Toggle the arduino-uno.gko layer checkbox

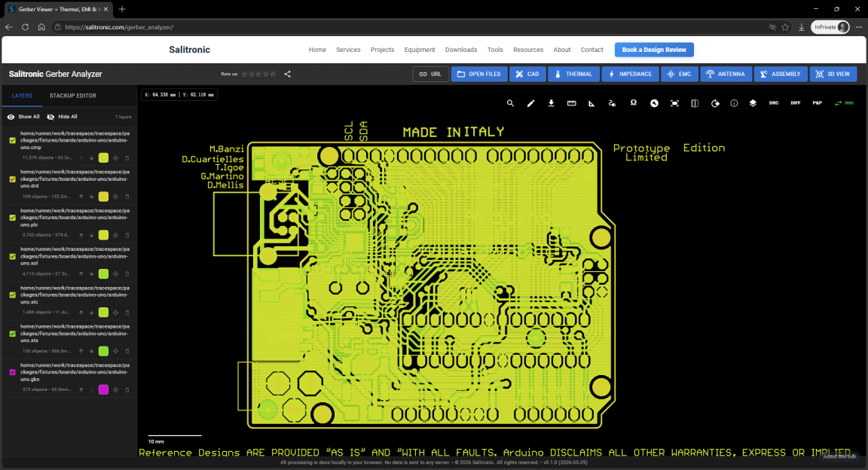click(13, 373)
